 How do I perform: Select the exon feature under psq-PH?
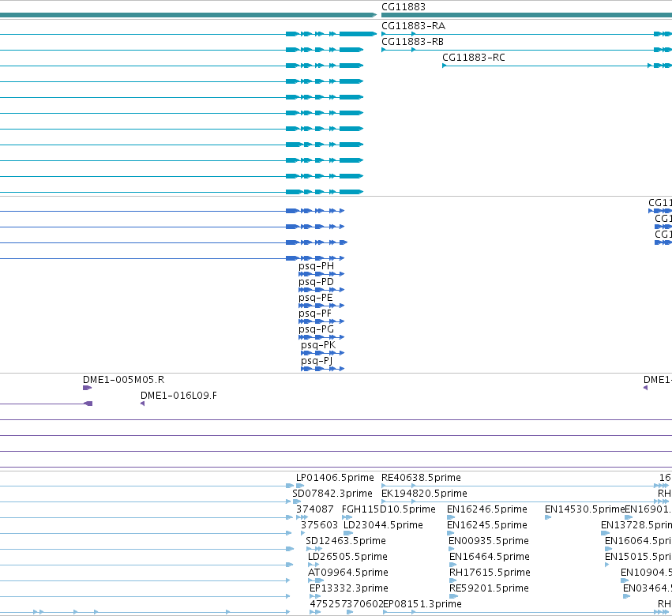click(321, 274)
